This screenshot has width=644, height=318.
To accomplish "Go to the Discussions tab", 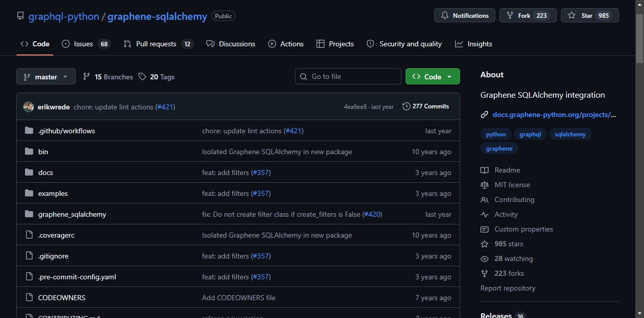I will [x=231, y=44].
